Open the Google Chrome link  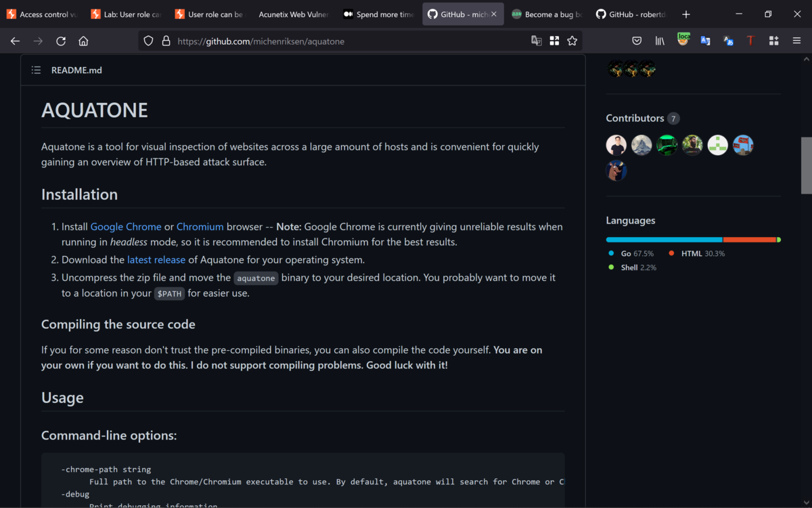pos(126,227)
